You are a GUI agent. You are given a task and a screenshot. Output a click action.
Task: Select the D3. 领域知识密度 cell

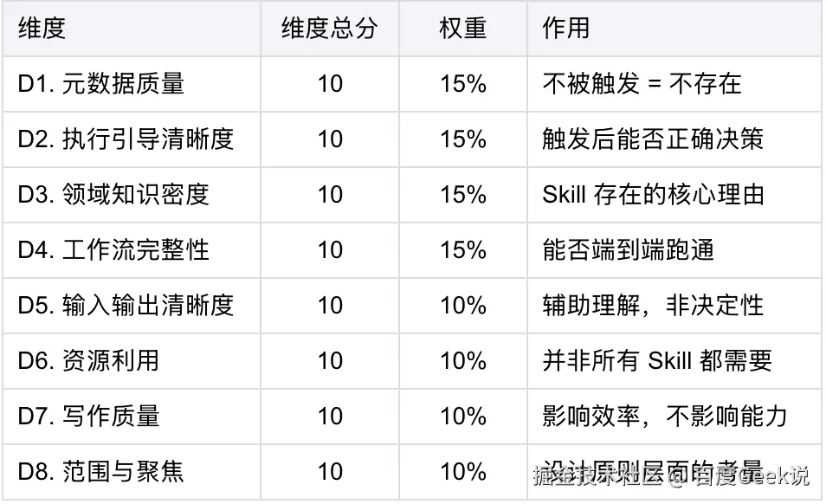coord(113,195)
